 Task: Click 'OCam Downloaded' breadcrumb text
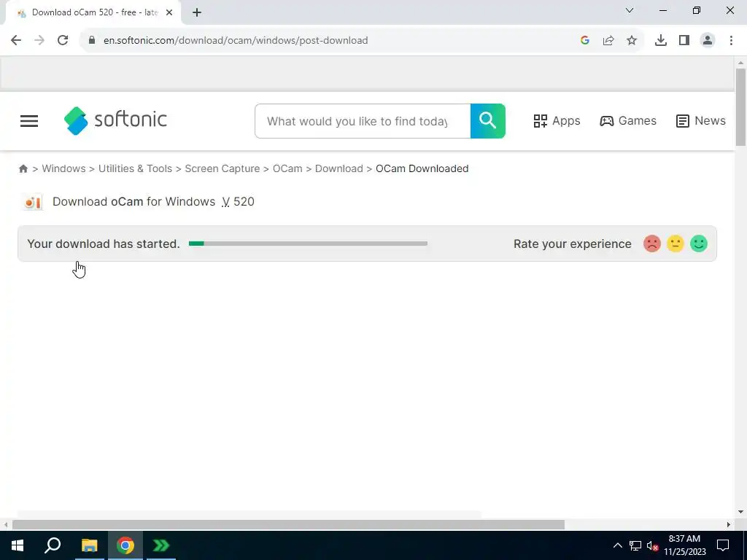(x=422, y=168)
